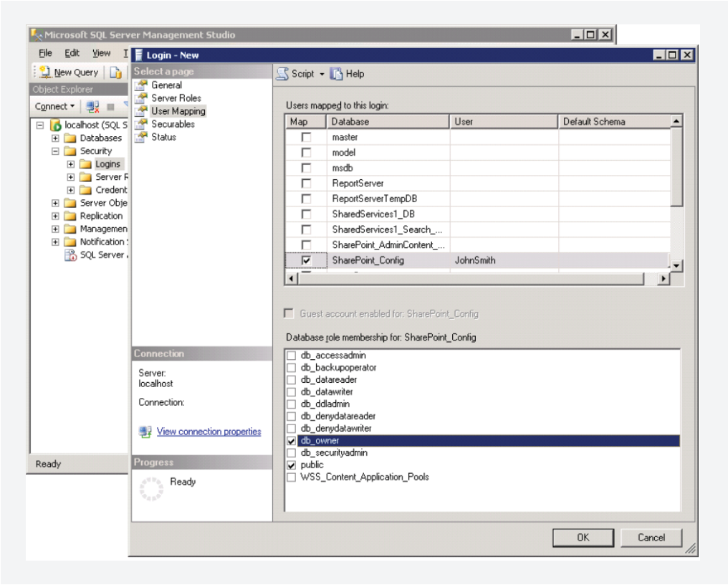Viewport: 728px width, 585px height.
Task: Select the Server Roles page icon
Action: pyautogui.click(x=141, y=98)
